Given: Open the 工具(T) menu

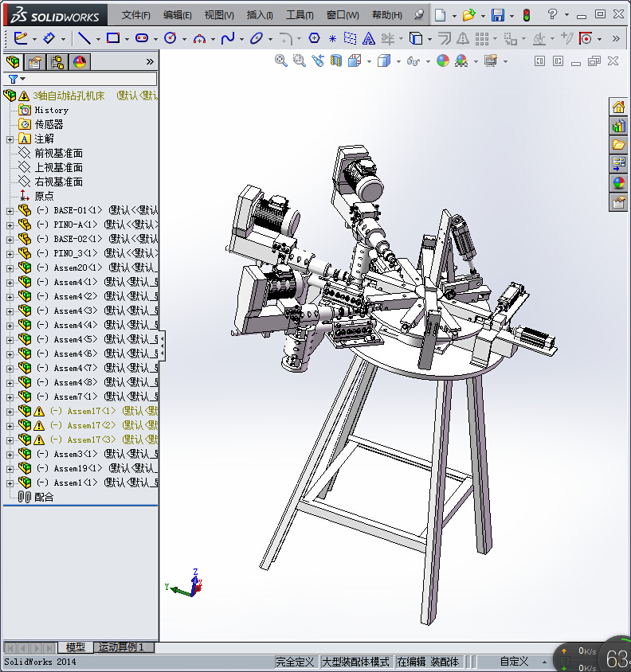Looking at the screenshot, I should pyautogui.click(x=300, y=15).
